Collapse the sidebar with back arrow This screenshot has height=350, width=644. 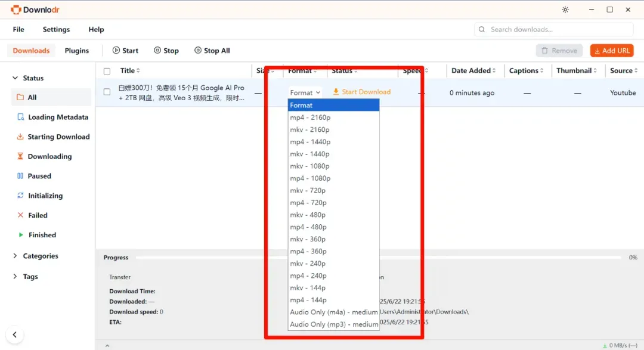click(x=15, y=334)
